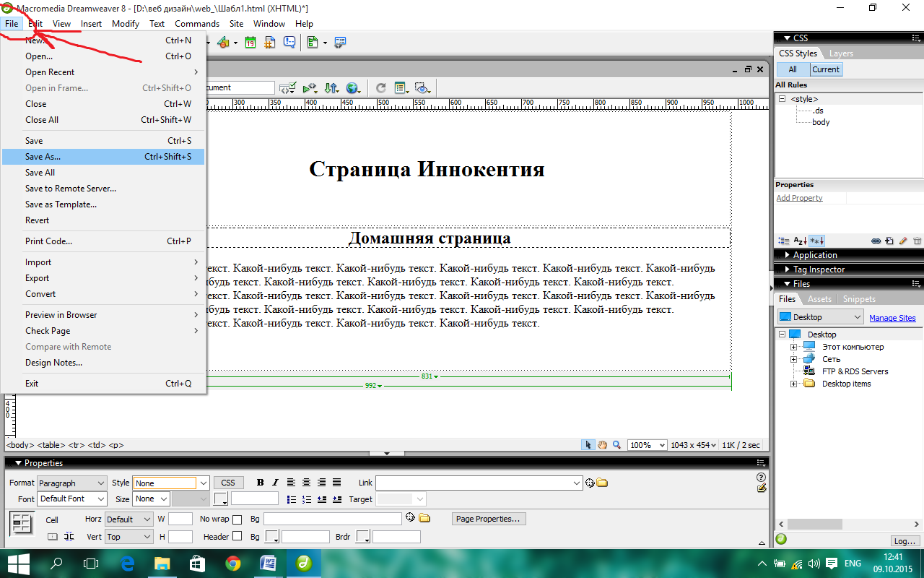The image size is (924, 578).
Task: Toggle the Header checkbox
Action: click(237, 536)
